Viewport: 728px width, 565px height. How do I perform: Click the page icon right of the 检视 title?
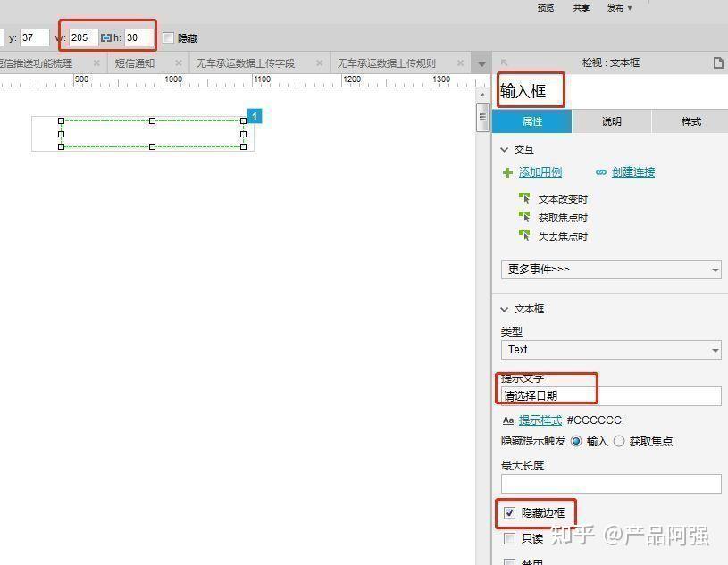point(718,62)
